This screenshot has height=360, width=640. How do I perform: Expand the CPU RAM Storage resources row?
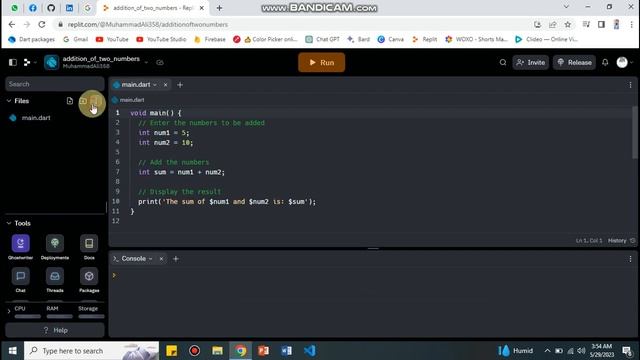click(9, 311)
